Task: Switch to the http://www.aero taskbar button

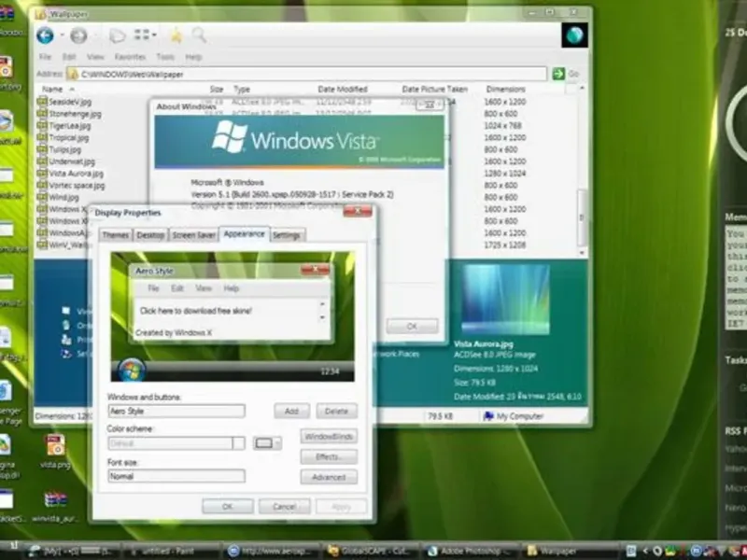Action: [x=271, y=552]
